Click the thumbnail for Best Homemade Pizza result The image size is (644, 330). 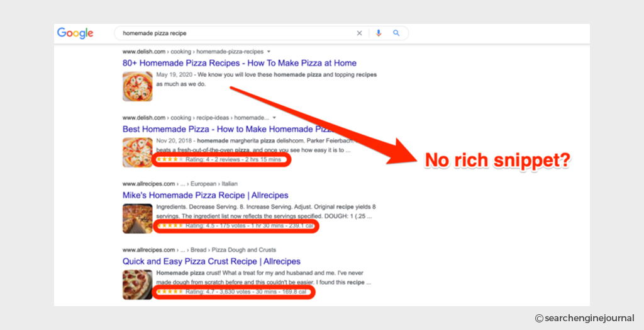click(138, 152)
